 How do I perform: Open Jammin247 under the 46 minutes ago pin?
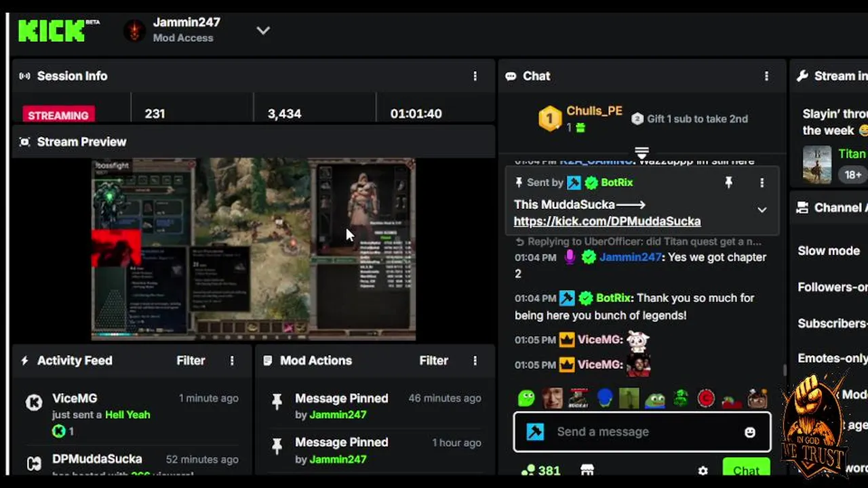338,415
